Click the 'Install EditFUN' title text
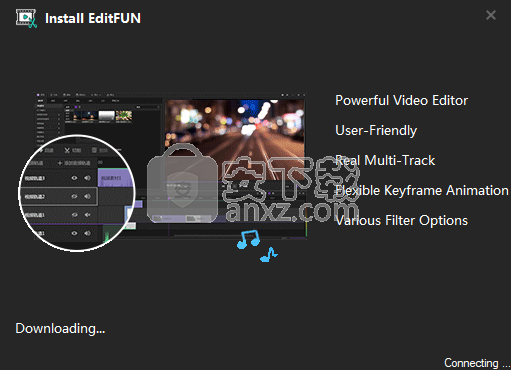Screen dimensions: 511x370 tap(93, 18)
